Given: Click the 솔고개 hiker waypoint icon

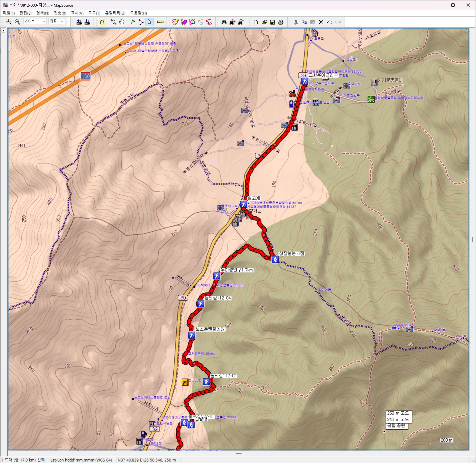Looking at the screenshot, I should 244,204.
